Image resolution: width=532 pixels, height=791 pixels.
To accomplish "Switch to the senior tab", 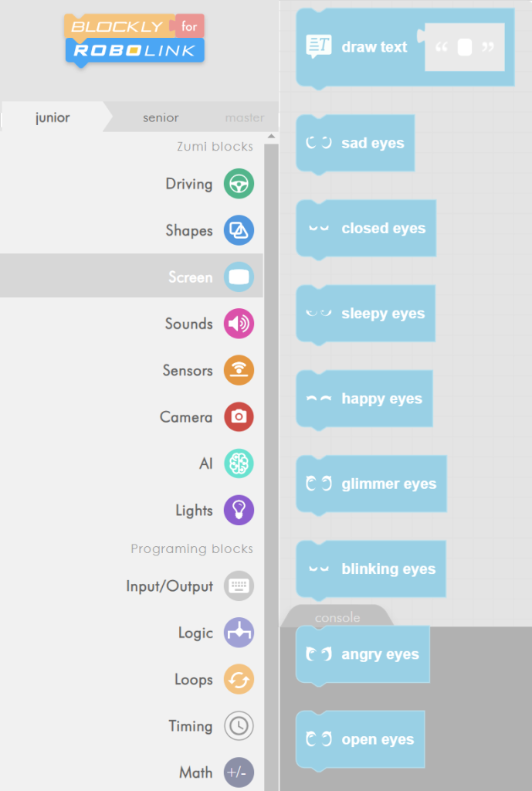I will [161, 118].
